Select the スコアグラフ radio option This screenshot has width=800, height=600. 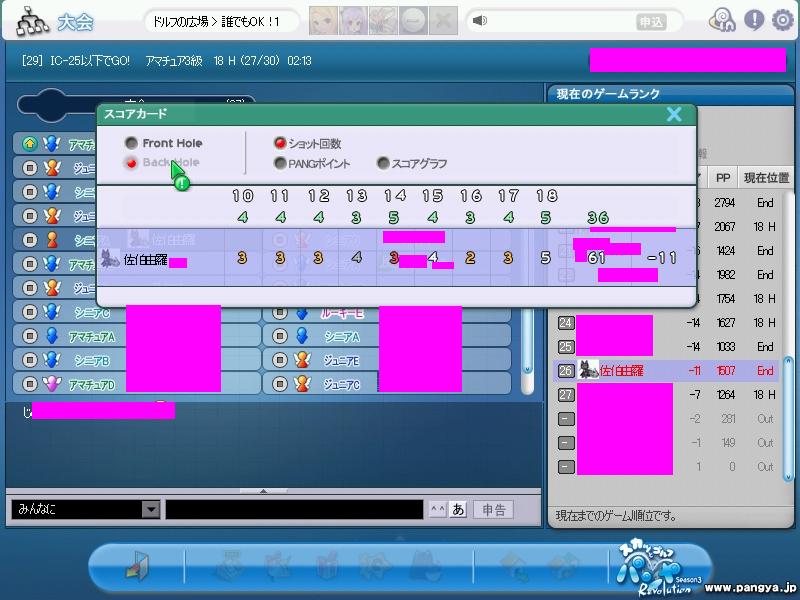tap(383, 163)
